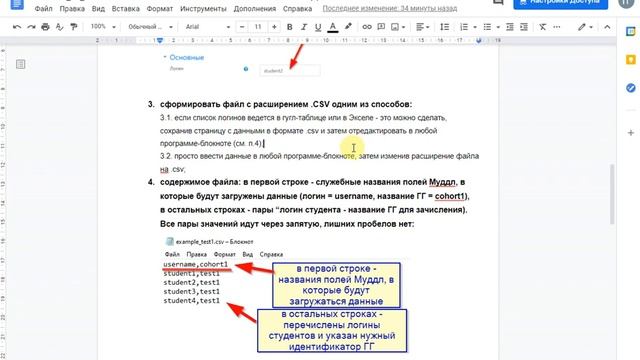The height and width of the screenshot is (360, 640).
Task: Toggle underline formatting
Action: point(318,27)
